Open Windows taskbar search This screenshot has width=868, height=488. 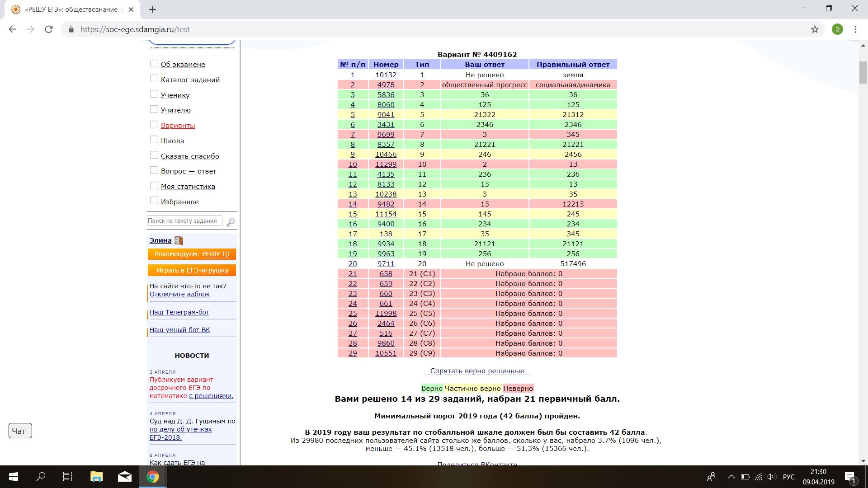pos(41,477)
